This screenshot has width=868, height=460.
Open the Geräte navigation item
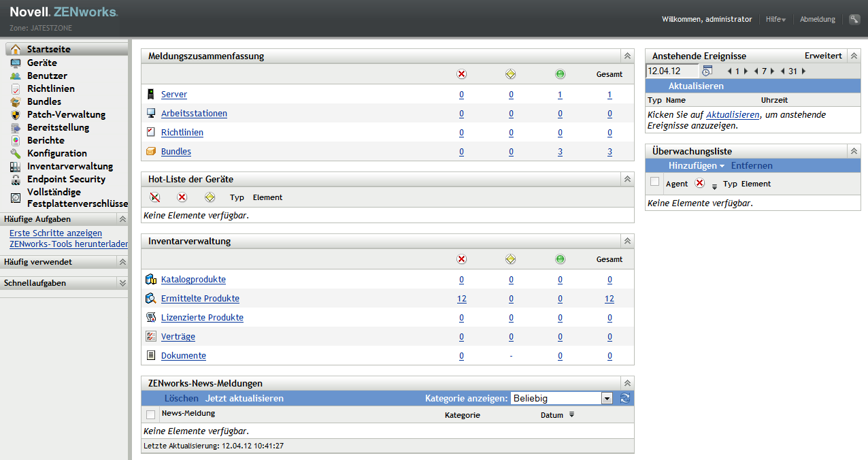coord(41,63)
